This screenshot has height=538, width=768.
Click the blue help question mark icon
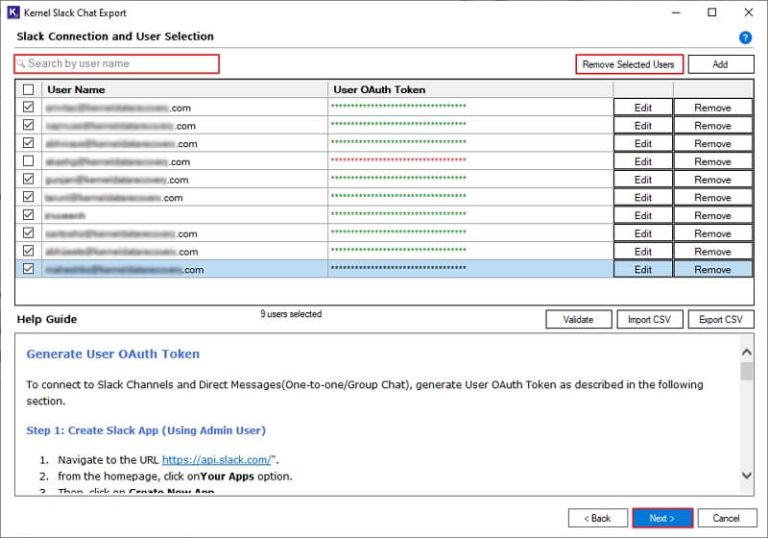(745, 38)
